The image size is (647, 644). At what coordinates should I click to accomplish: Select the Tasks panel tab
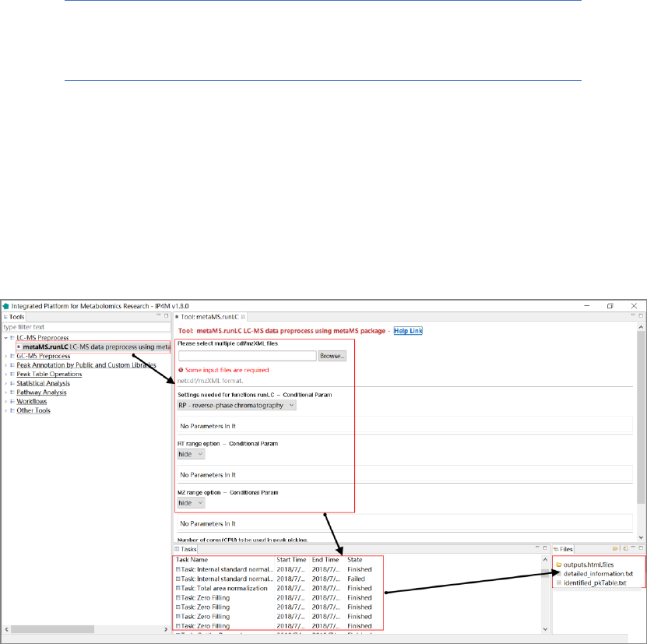[185, 549]
